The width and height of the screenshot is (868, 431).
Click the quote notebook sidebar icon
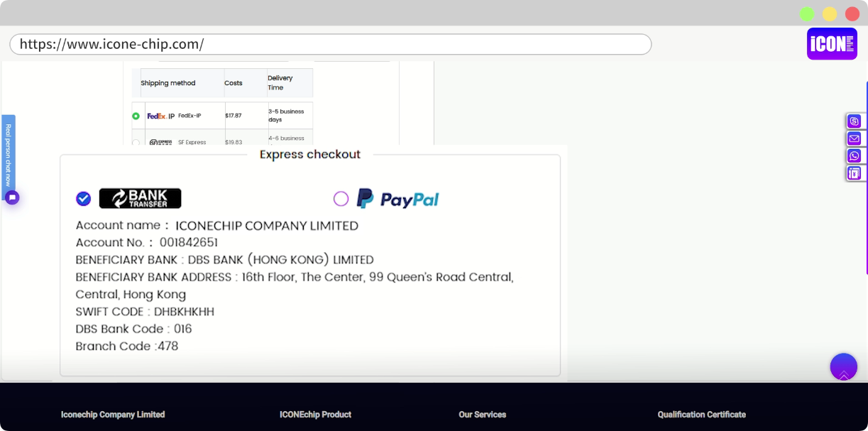pos(855,173)
